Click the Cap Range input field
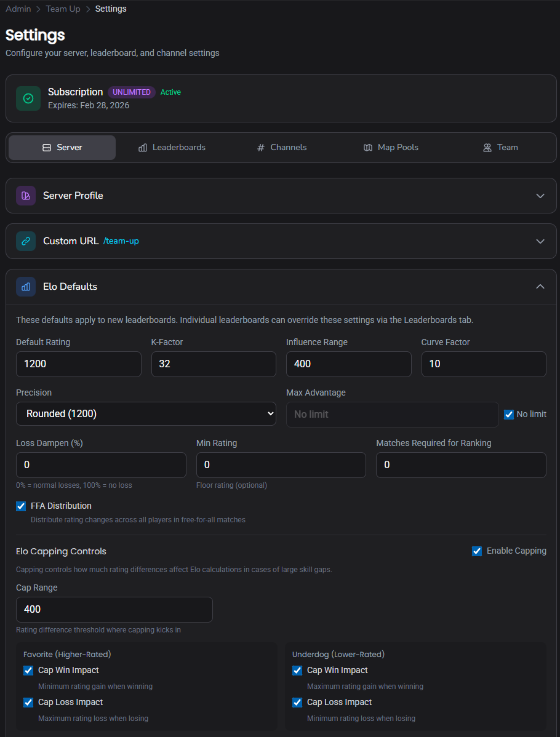This screenshot has height=737, width=560. (x=114, y=610)
